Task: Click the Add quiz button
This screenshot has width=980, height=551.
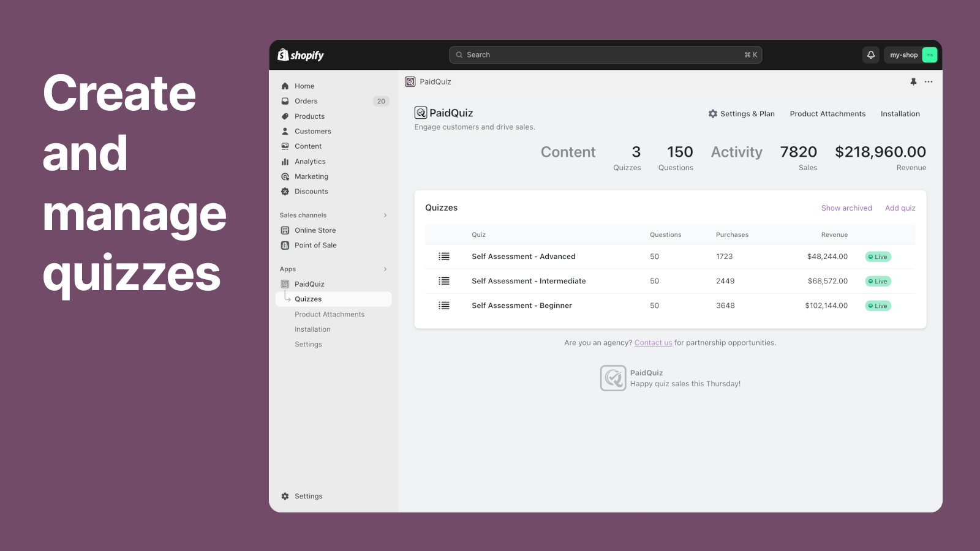Action: [900, 208]
